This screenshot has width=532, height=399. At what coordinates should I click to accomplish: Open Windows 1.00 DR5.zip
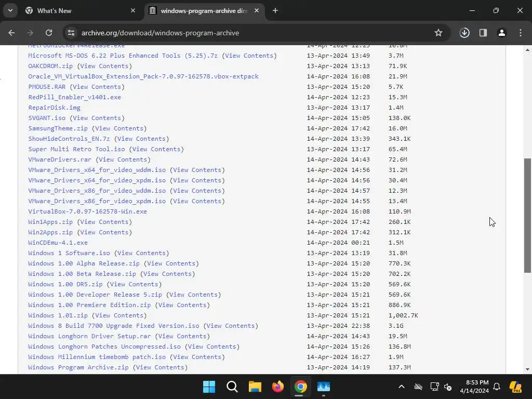pos(65,284)
